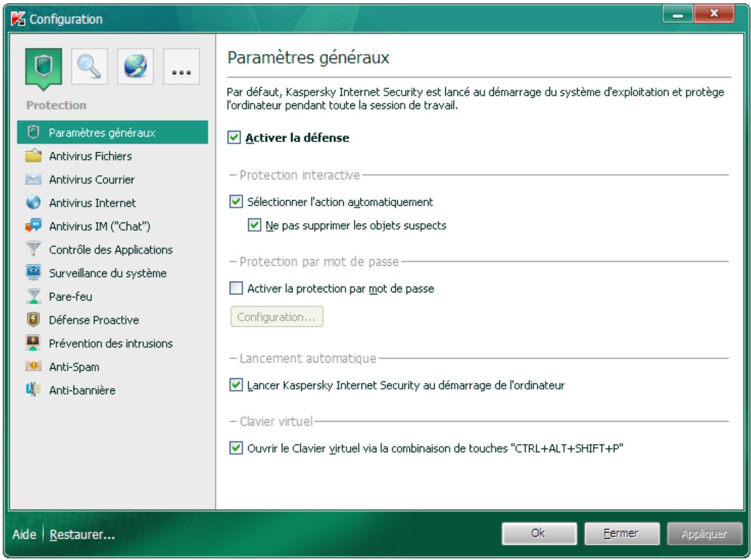This screenshot has width=751, height=560.
Task: Click the Fermer button
Action: click(622, 533)
